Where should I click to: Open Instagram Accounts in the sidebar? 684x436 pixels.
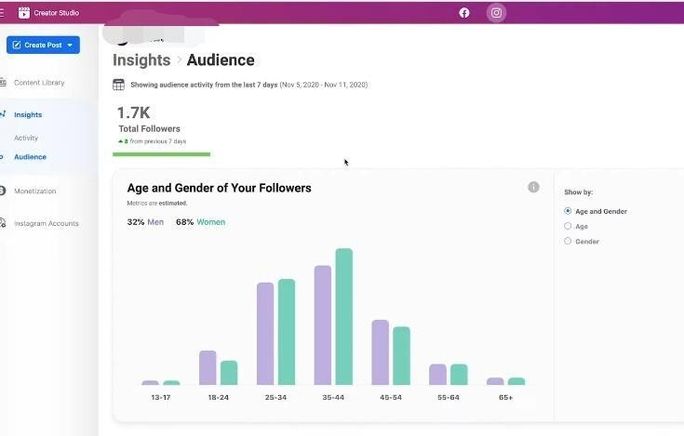(x=46, y=223)
